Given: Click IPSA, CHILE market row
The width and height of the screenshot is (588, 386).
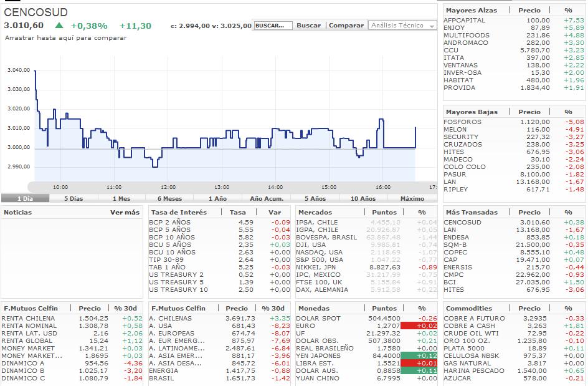Looking at the screenshot, I should (x=366, y=222).
